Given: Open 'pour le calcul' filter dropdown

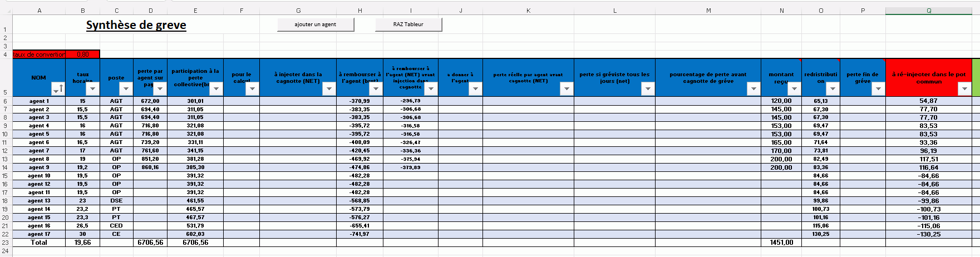Looking at the screenshot, I should (253, 89).
